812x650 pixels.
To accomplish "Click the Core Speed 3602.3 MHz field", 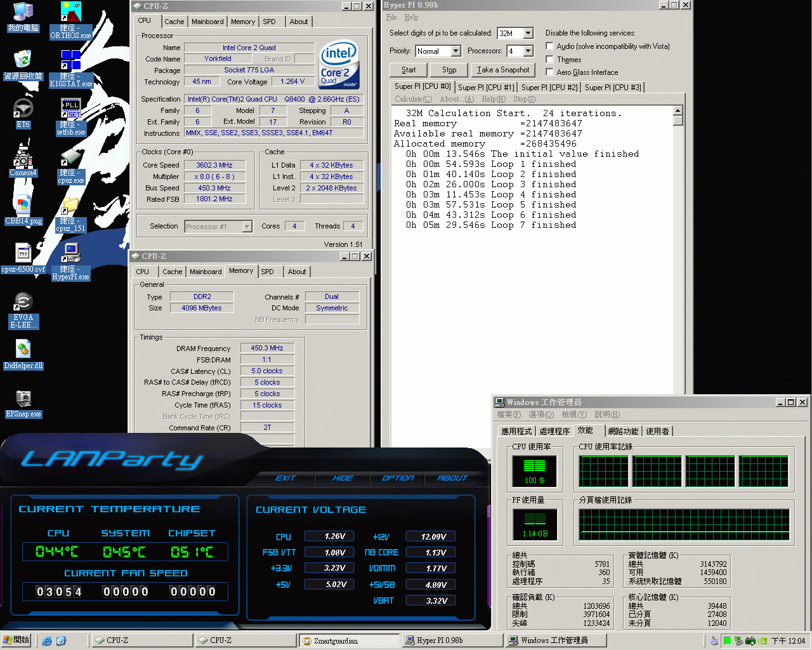I will [x=214, y=165].
